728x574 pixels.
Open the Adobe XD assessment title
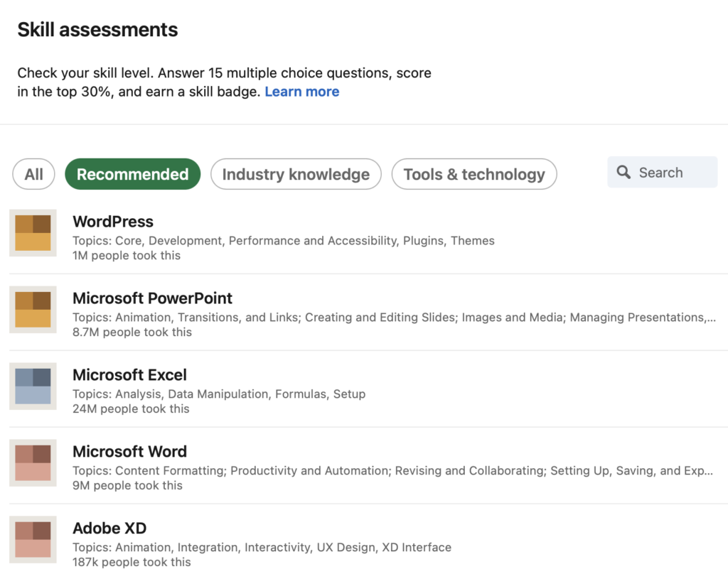[x=109, y=529]
